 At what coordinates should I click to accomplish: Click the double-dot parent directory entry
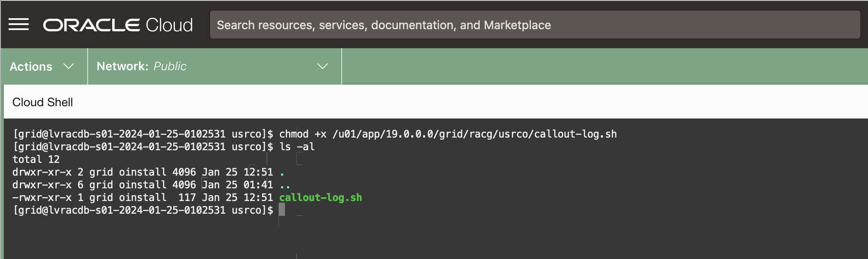coord(285,185)
